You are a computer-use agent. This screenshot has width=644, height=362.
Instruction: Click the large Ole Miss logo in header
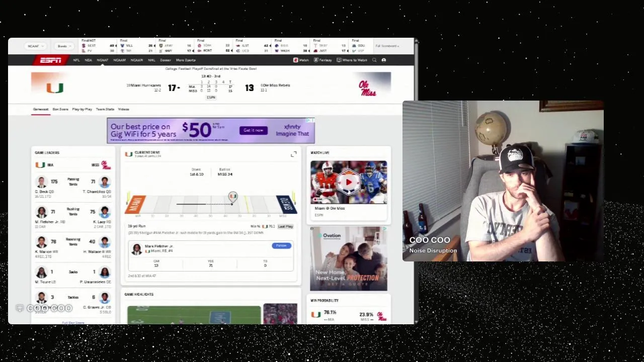pyautogui.click(x=368, y=88)
